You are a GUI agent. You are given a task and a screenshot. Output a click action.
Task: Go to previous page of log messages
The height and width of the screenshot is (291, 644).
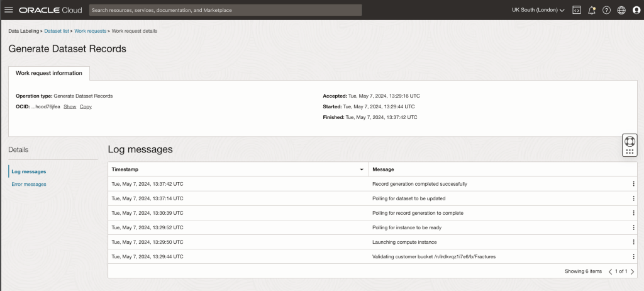pyautogui.click(x=609, y=271)
